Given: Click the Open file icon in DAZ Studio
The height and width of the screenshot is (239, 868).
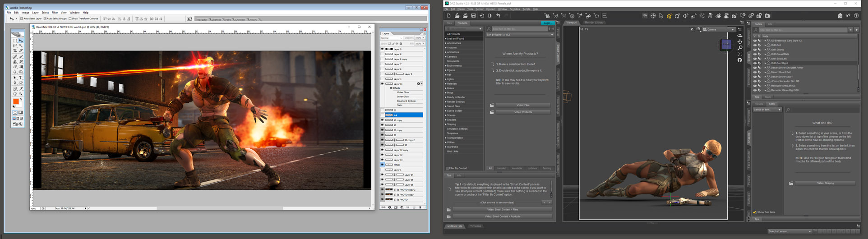Looking at the screenshot, I should click(x=457, y=16).
